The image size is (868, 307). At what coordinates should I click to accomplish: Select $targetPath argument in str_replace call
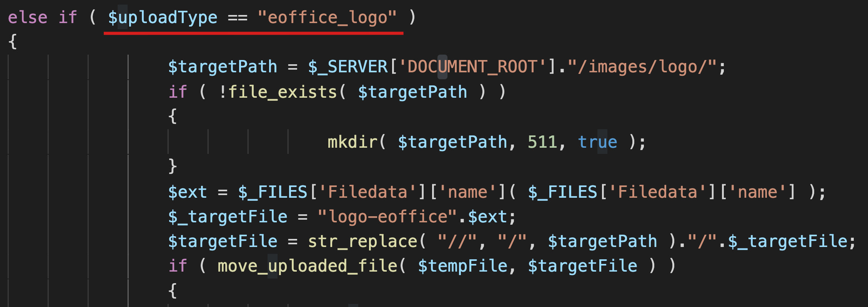602,241
